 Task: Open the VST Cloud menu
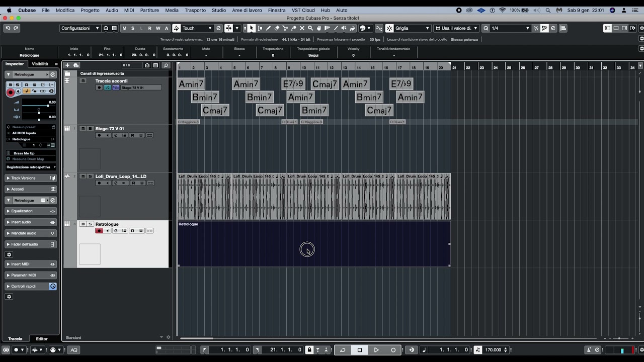coord(303,10)
